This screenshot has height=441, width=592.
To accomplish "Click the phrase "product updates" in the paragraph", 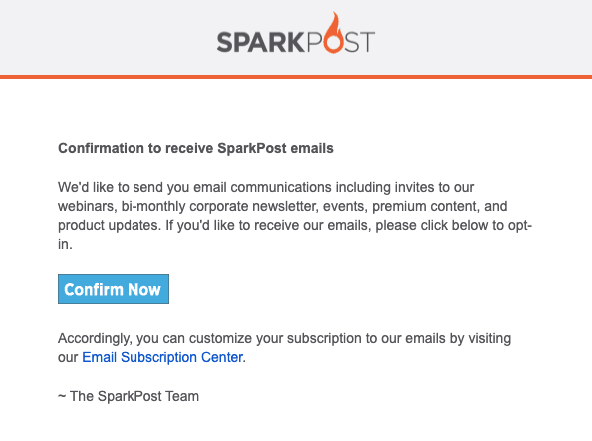I will click(109, 225).
